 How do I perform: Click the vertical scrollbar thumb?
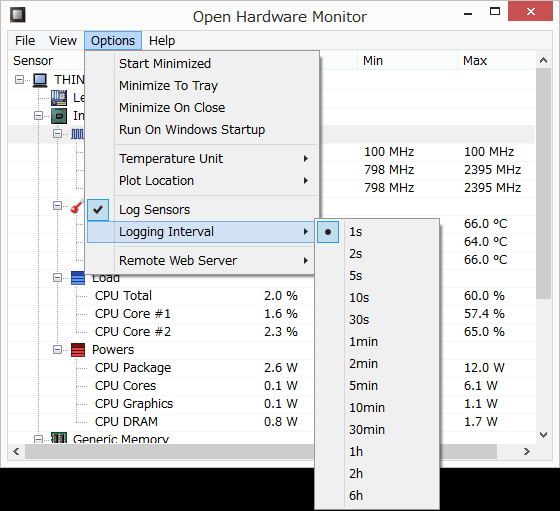544,183
